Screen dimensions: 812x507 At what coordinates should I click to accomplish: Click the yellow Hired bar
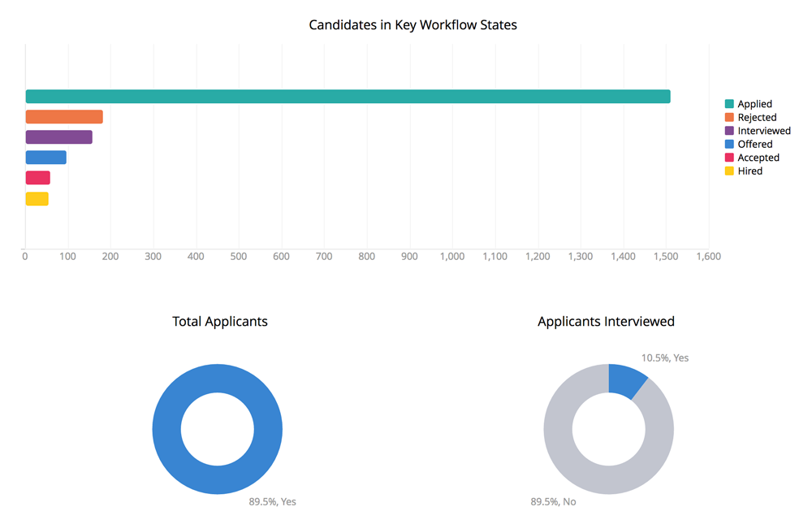click(x=37, y=198)
